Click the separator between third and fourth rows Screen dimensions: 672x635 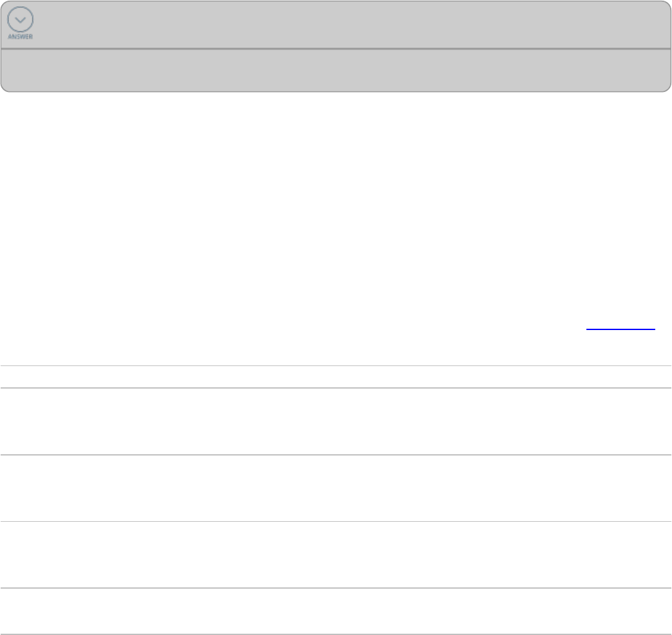(335, 588)
